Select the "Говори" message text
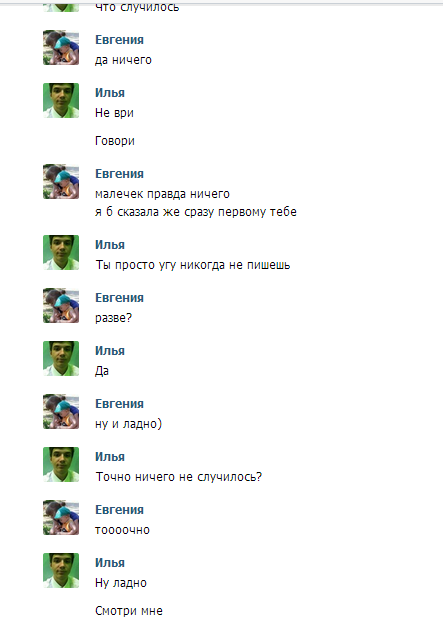The image size is (443, 630). click(115, 141)
